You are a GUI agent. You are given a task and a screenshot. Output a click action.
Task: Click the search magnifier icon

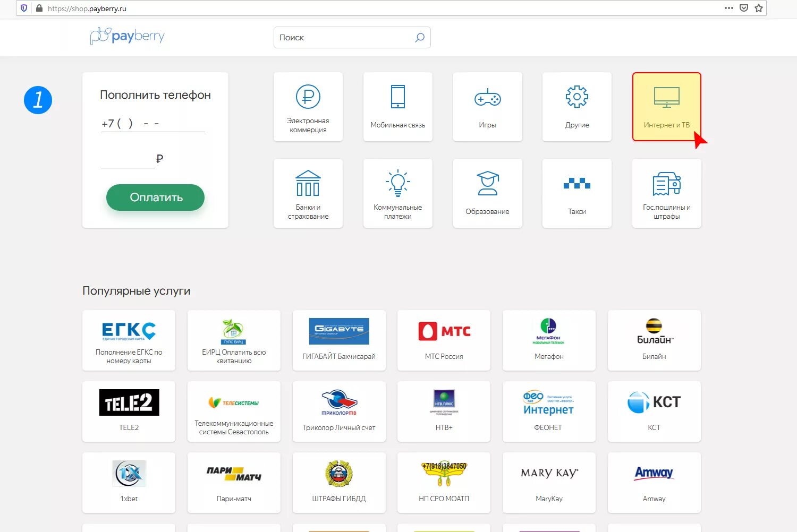[420, 38]
